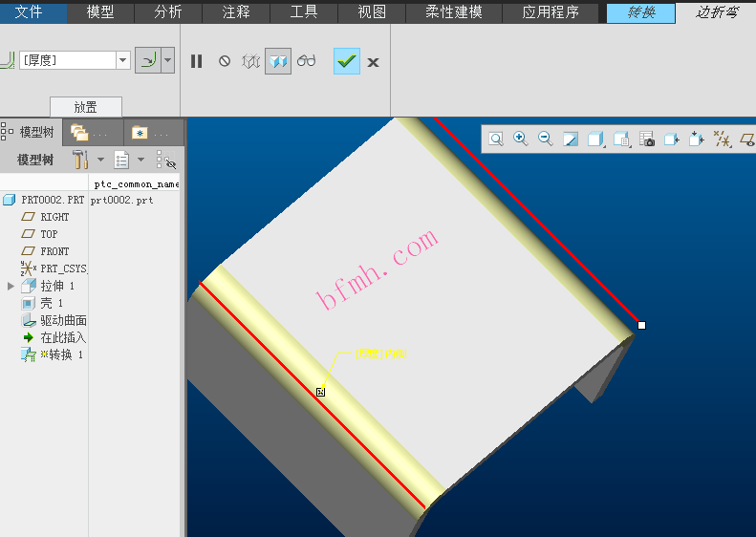This screenshot has height=537, width=756.
Task: Accept feature with green checkmark
Action: (347, 61)
